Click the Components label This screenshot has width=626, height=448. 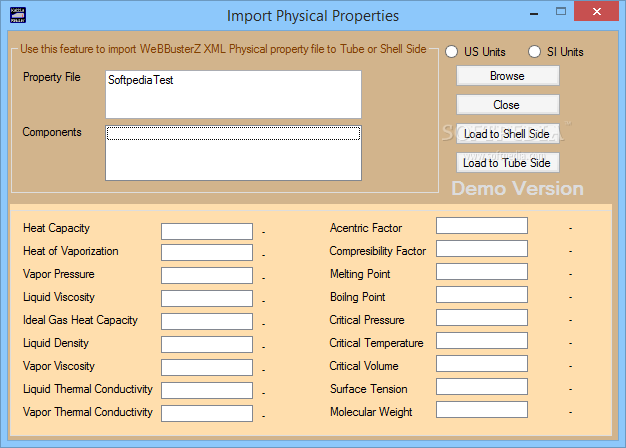point(52,132)
